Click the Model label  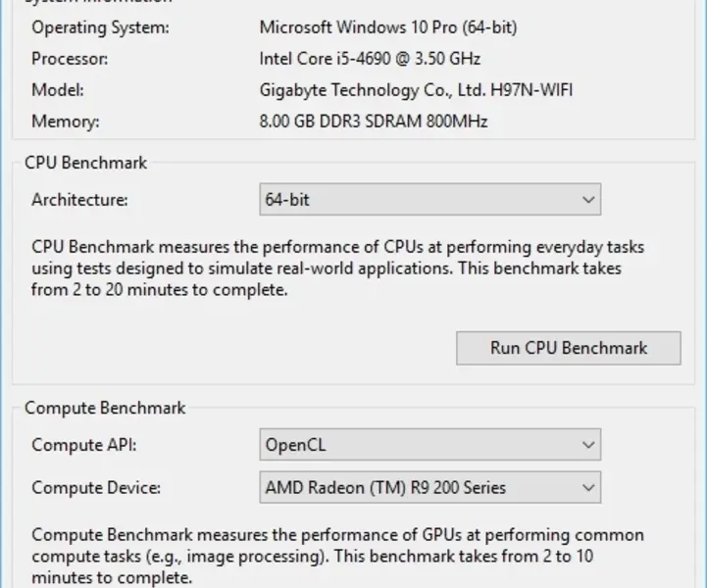[58, 90]
